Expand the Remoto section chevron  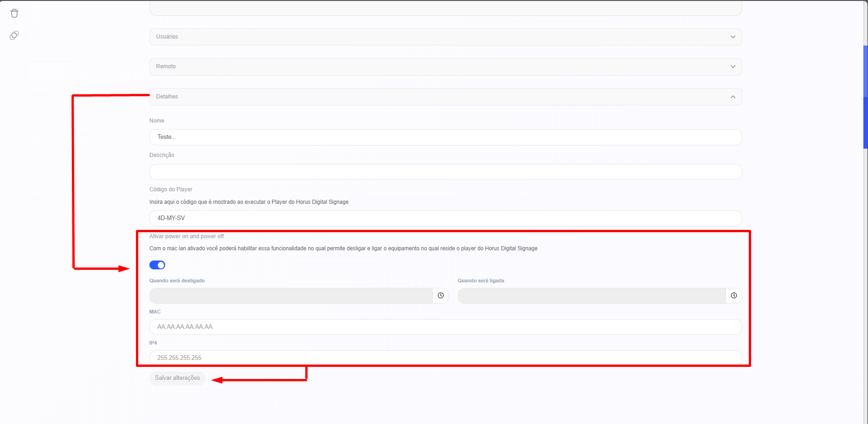pos(733,66)
